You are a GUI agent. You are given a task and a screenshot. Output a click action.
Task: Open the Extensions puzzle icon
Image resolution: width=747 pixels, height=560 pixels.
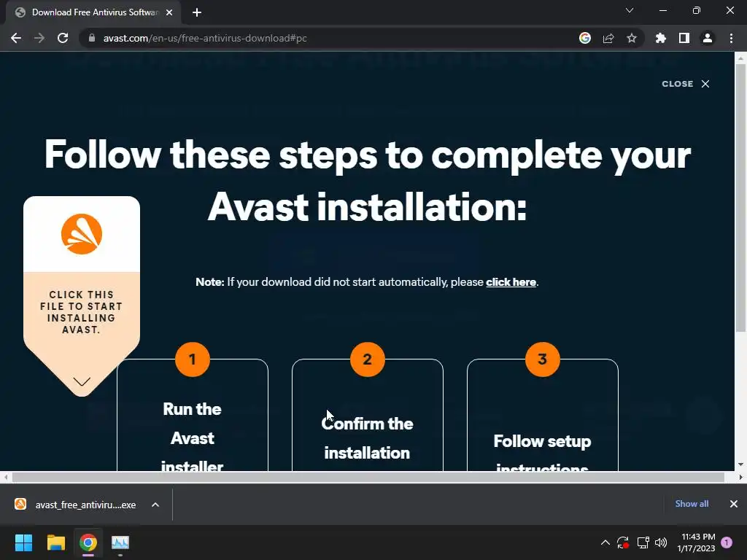coord(660,38)
